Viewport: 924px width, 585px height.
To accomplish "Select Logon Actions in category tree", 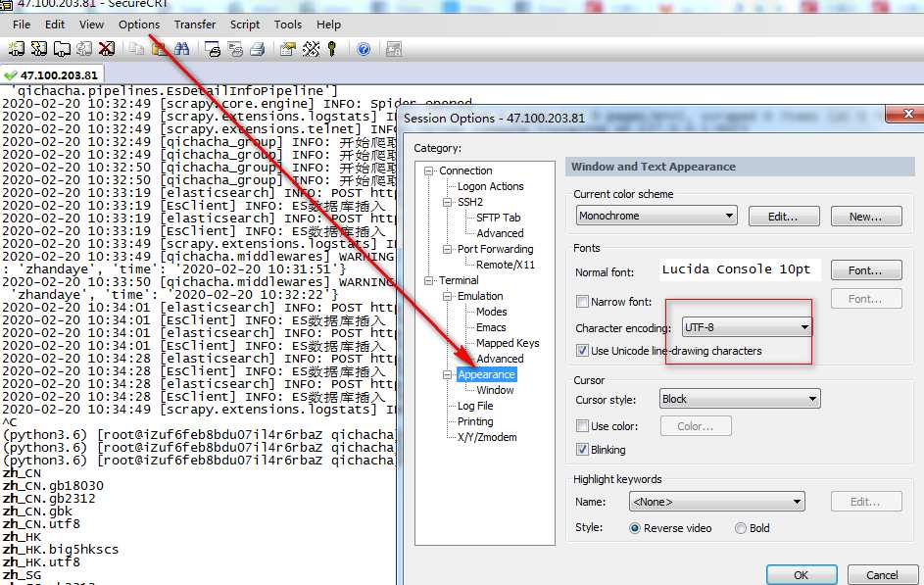I will (490, 186).
